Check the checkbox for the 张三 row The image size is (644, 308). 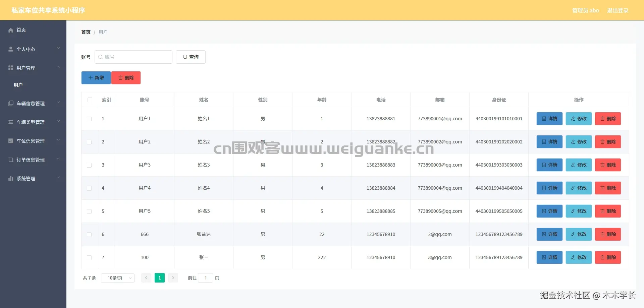pyautogui.click(x=89, y=258)
